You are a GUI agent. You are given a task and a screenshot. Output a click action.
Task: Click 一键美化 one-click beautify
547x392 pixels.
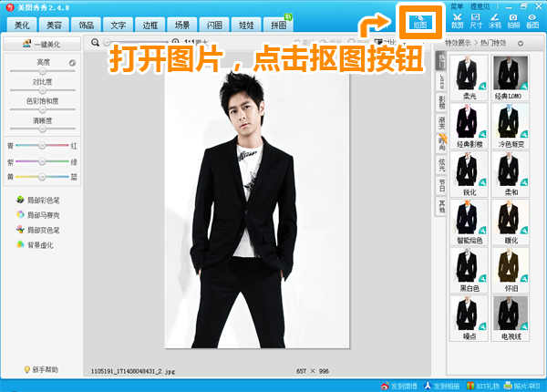[42, 44]
